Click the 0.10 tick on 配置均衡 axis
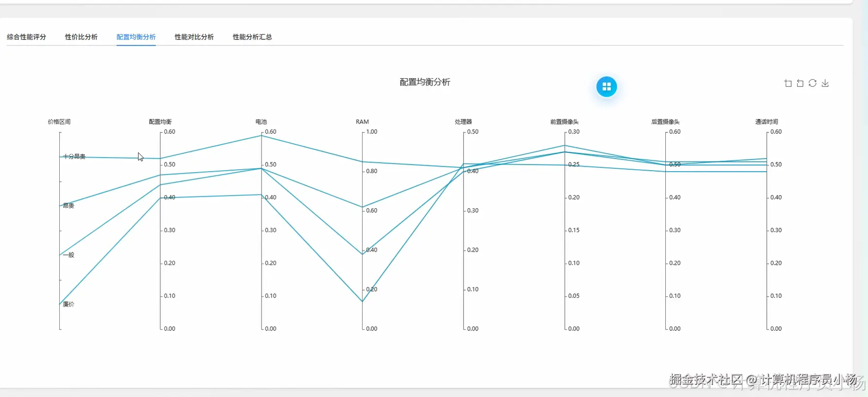 pyautogui.click(x=170, y=296)
